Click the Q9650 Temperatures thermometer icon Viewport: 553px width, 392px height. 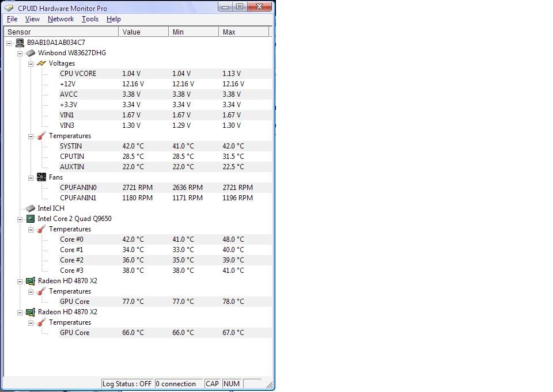(x=41, y=229)
